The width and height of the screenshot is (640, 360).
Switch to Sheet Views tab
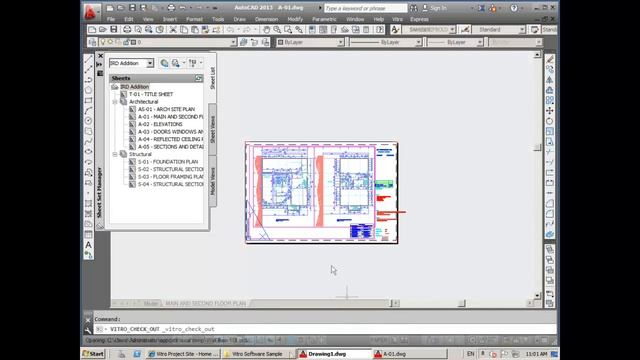[x=212, y=129]
